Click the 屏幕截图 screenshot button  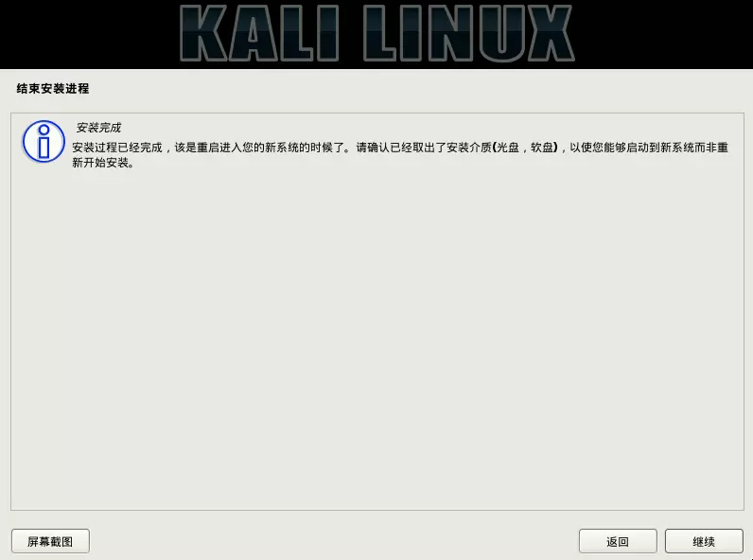point(50,541)
